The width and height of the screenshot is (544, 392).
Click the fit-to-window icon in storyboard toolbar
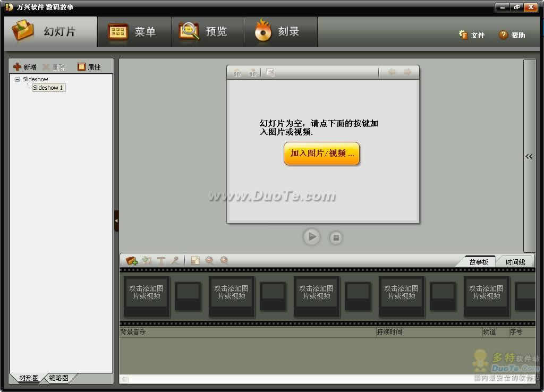(195, 261)
